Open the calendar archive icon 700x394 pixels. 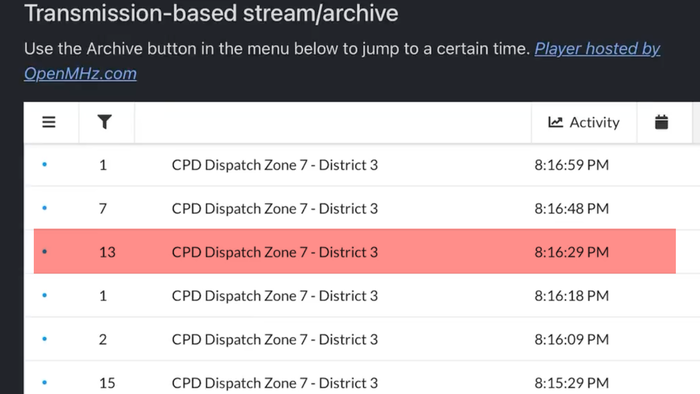pos(661,122)
